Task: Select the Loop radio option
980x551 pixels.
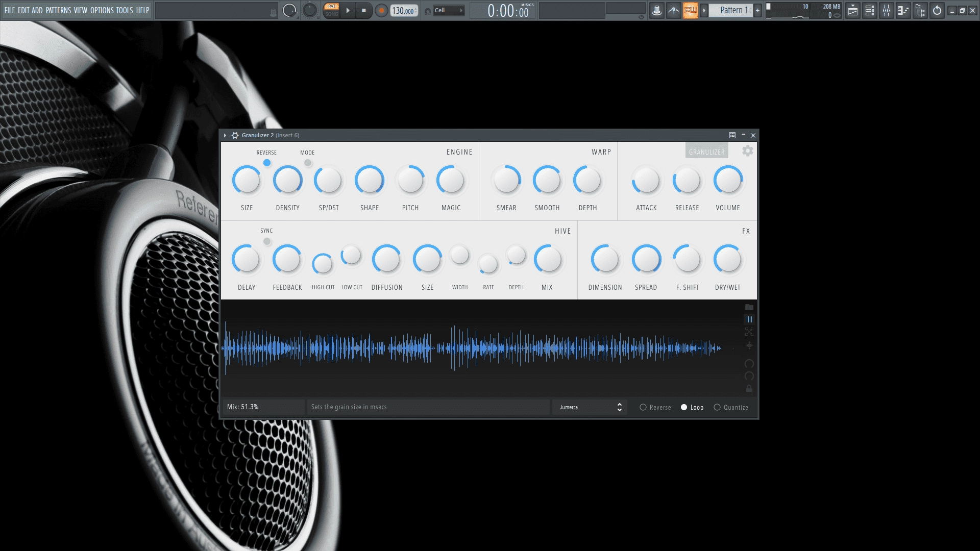Action: 692,407
